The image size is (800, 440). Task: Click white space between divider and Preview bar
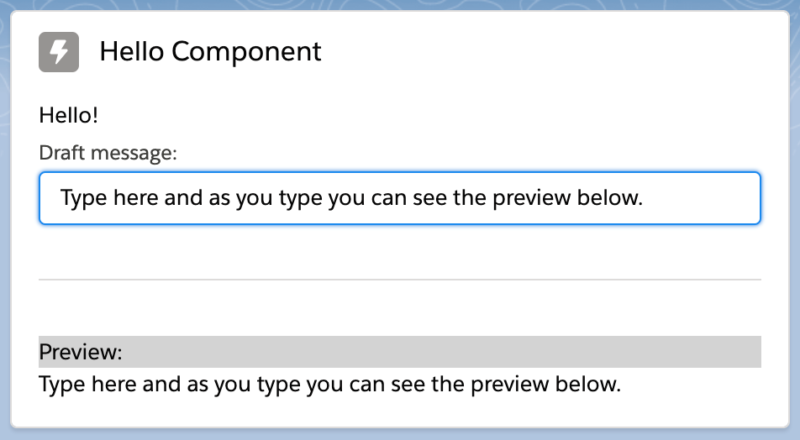400,308
